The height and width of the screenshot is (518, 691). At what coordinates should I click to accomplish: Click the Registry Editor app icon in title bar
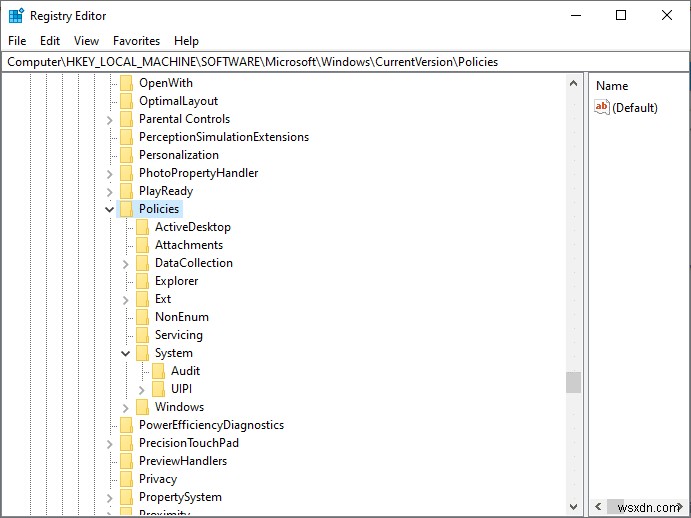click(x=16, y=15)
